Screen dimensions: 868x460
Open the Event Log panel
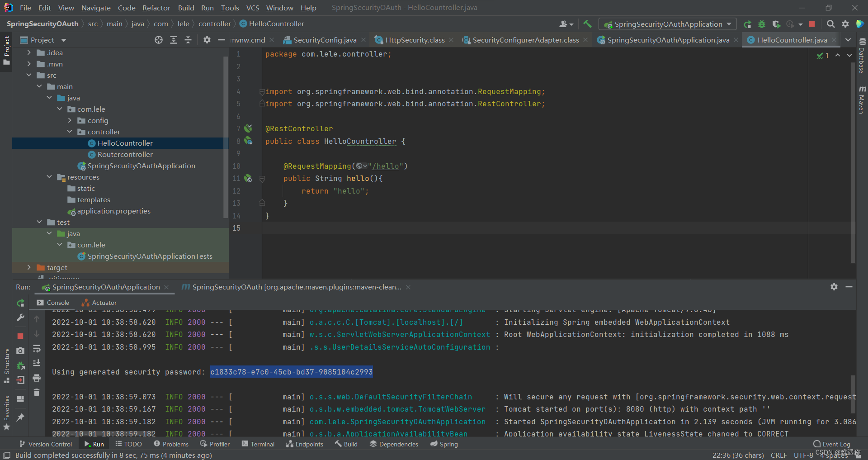click(832, 444)
